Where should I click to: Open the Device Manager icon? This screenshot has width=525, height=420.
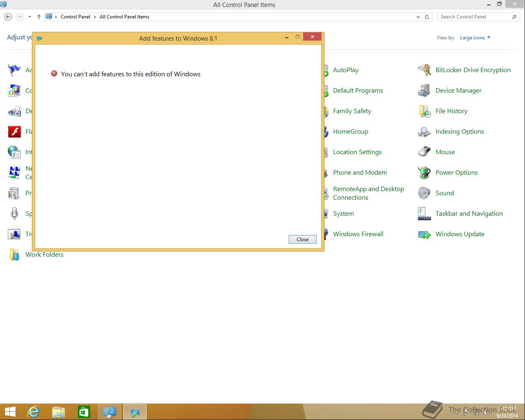[x=424, y=91]
